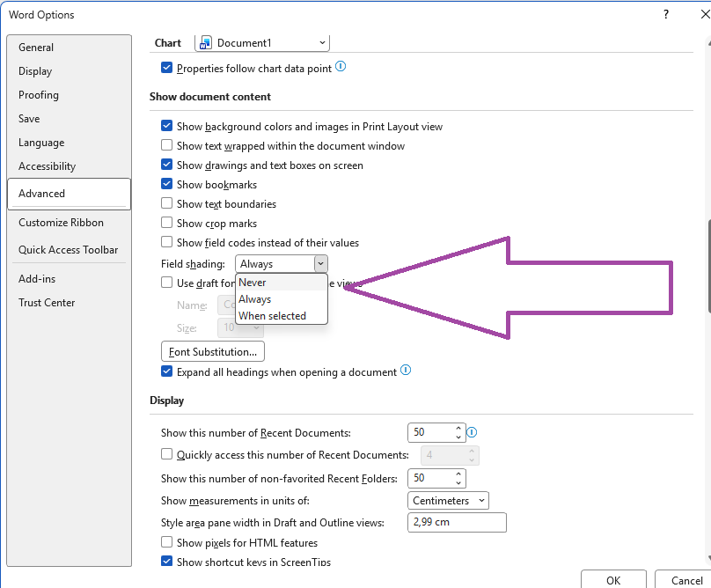
Task: Toggle Show drawings and text boxes on screen
Action: [x=166, y=165]
